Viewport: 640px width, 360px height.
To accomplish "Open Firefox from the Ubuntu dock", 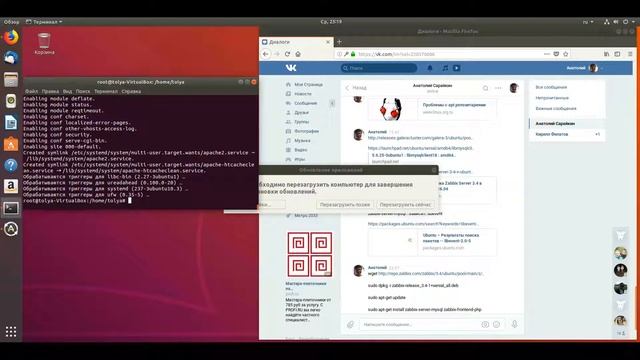I will click(x=11, y=38).
